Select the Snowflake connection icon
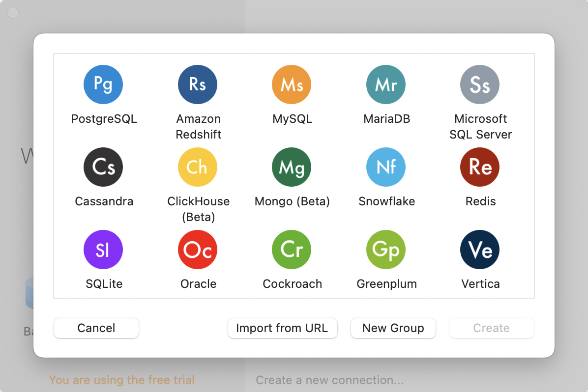Image resolution: width=588 pixels, height=392 pixels. point(386,167)
